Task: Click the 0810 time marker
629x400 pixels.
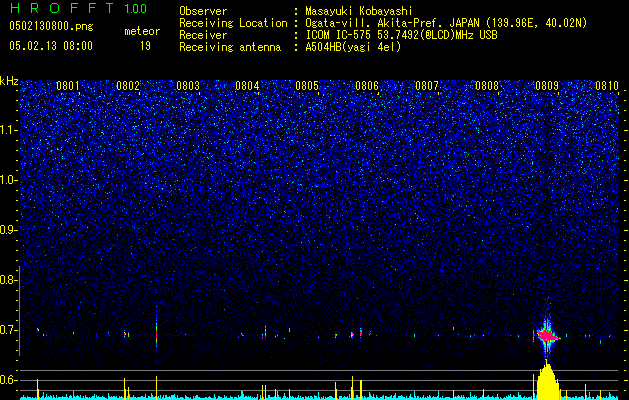Action: point(607,86)
